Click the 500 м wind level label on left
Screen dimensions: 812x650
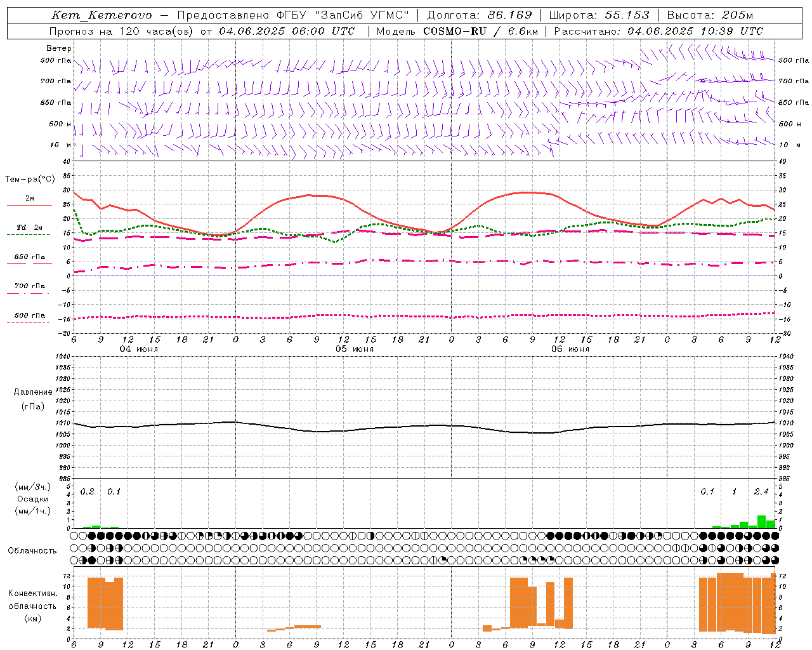tap(60, 124)
